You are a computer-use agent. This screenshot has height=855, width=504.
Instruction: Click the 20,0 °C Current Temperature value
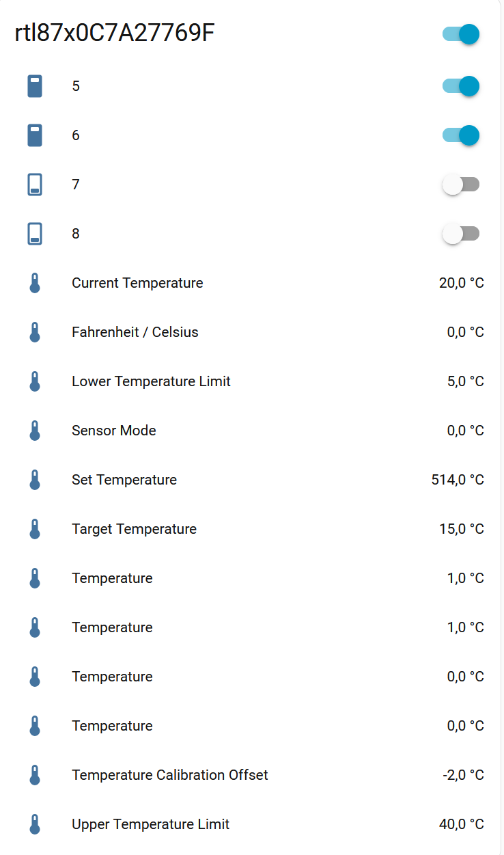coord(461,283)
